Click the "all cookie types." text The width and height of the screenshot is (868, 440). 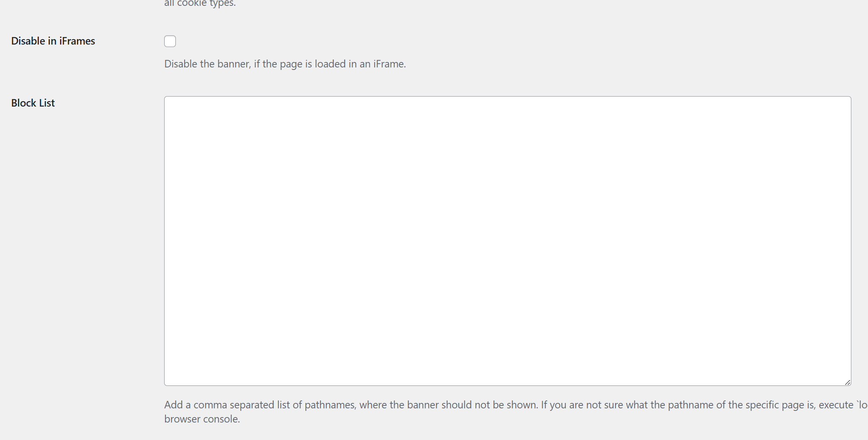[x=200, y=3]
